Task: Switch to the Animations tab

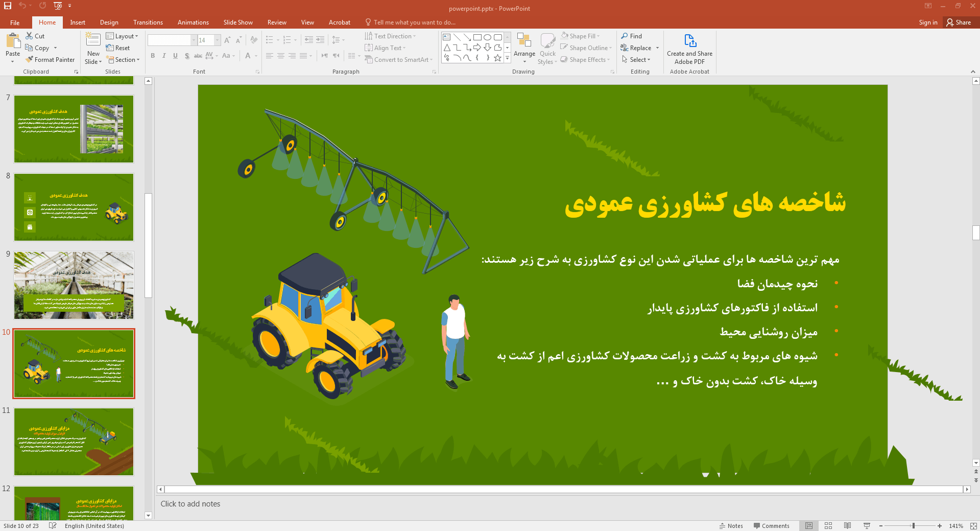Action: pos(193,22)
